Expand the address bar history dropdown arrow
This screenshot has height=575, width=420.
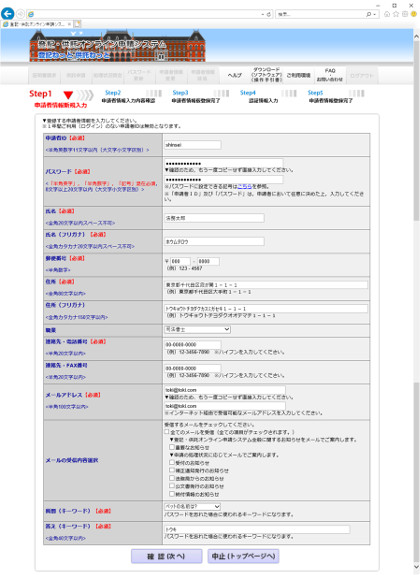[x=263, y=14]
